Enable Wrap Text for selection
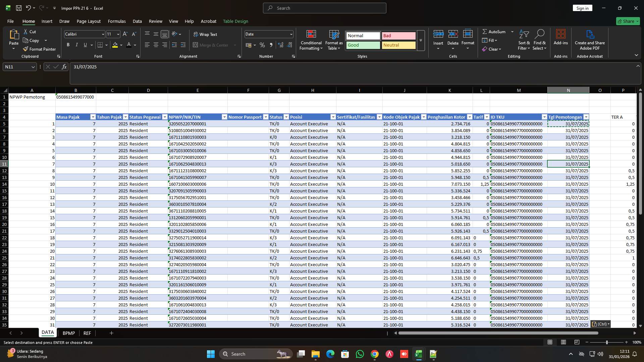 coord(205,34)
